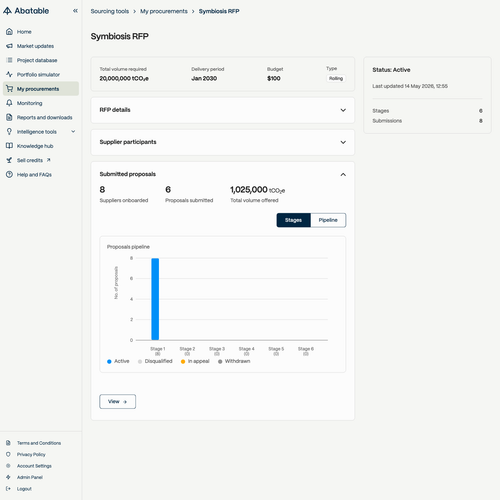Screen dimensions: 500x500
Task: Click the Last updated timestamp text
Action: (410, 86)
